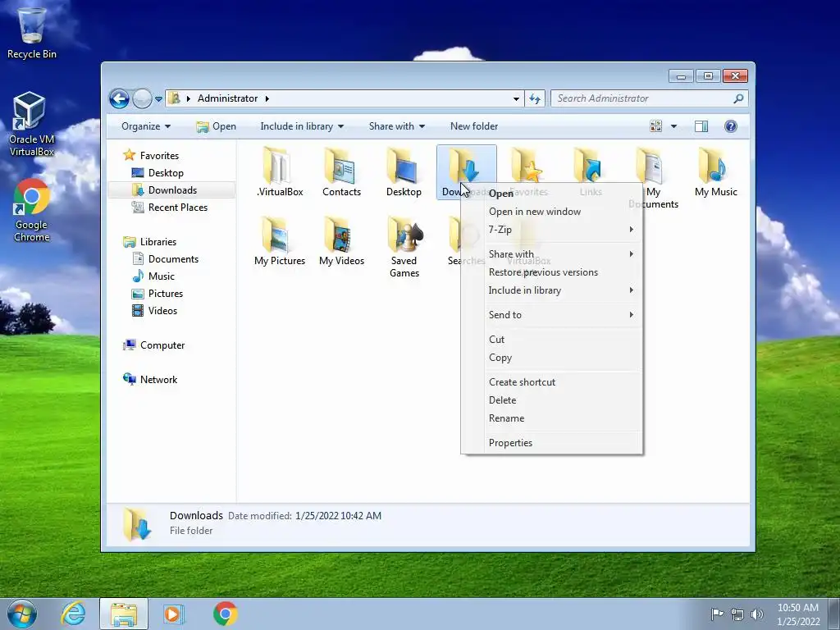This screenshot has width=840, height=630.
Task: Open Documents library in sidebar
Action: tap(165, 258)
